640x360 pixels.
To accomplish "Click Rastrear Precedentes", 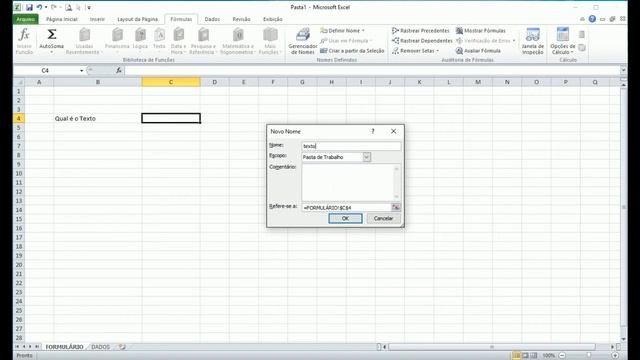I will [x=420, y=31].
